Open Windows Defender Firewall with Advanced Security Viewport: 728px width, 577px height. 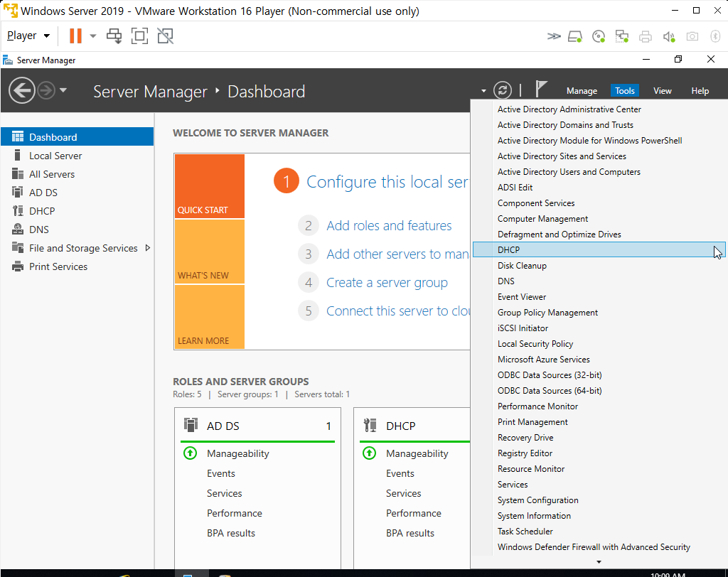pos(599,547)
